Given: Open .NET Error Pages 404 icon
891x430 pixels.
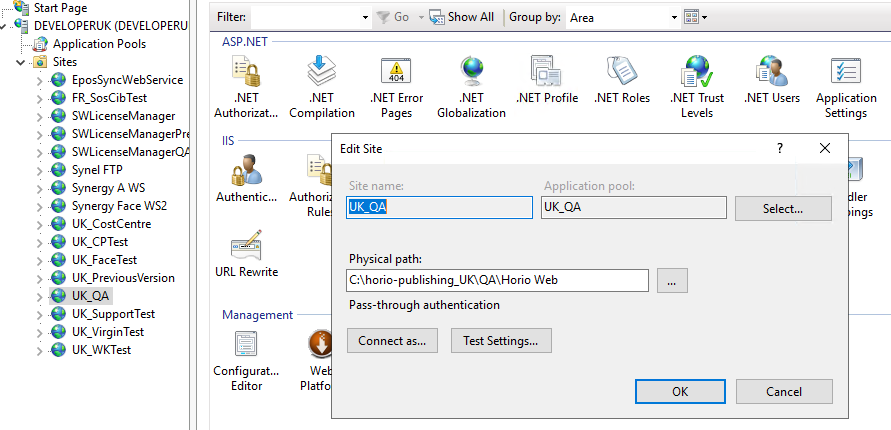Looking at the screenshot, I should (396, 72).
